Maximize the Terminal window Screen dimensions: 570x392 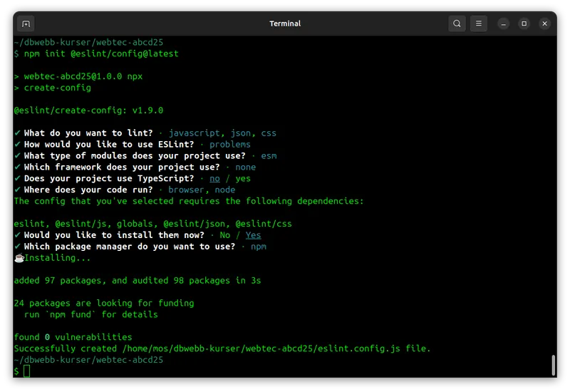(524, 24)
